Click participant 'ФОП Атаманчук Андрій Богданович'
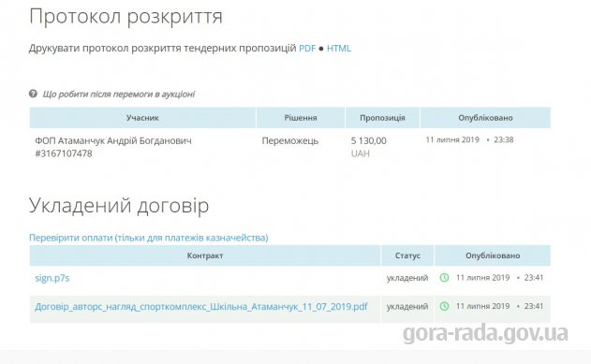This screenshot has width=591, height=364. click(x=113, y=140)
